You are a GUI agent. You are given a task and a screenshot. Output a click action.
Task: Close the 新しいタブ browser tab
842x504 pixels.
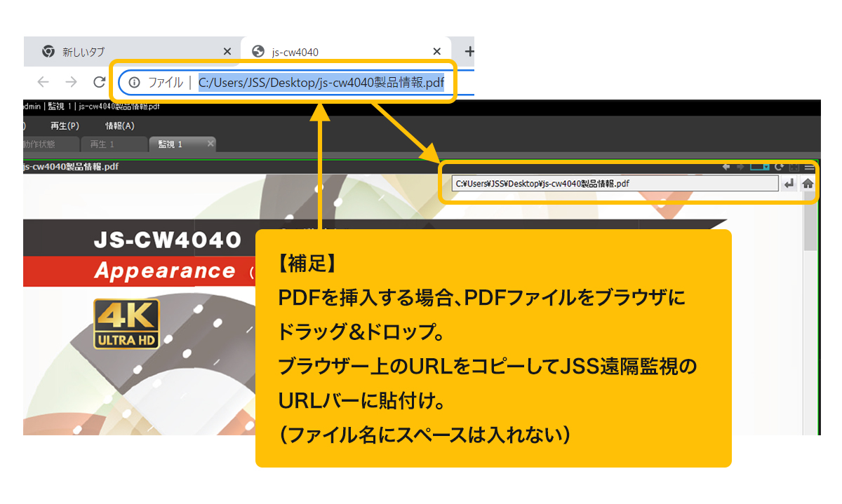[227, 51]
